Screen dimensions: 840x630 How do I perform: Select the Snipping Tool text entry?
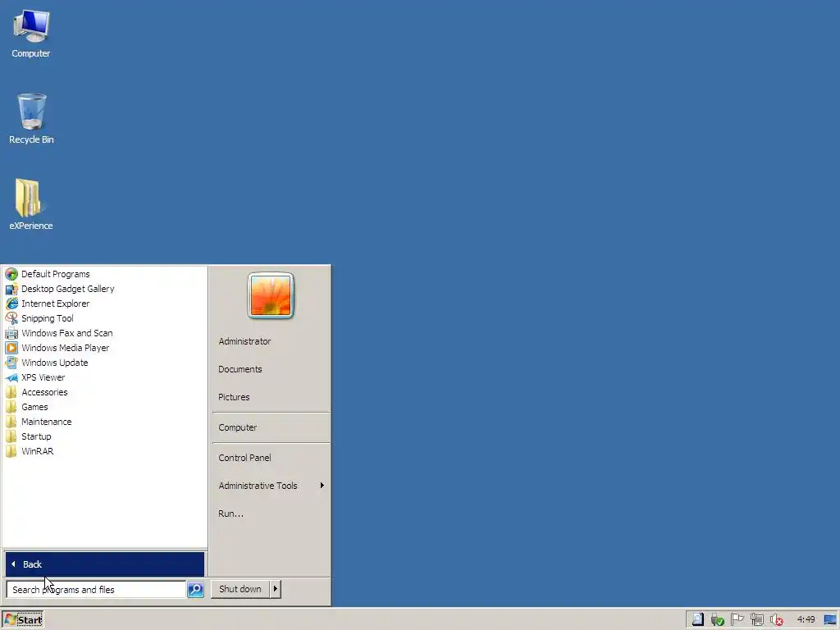pyautogui.click(x=48, y=319)
